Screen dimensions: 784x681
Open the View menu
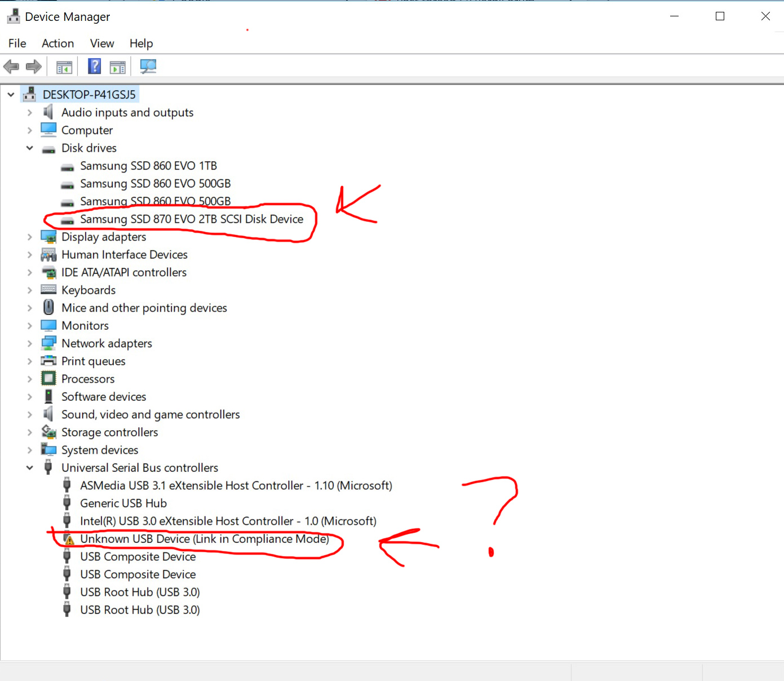pyautogui.click(x=102, y=43)
